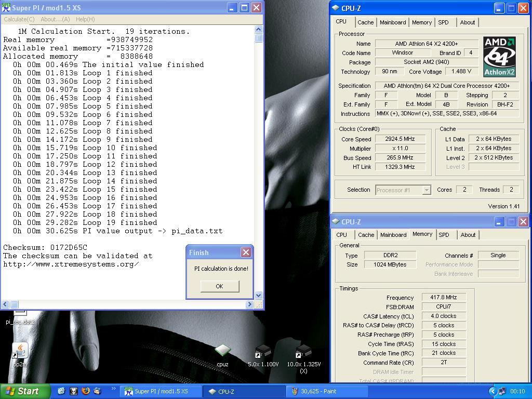Screen dimensions: 532x399
Task: Click Super PI horizontal scroll-right arrow
Action: [250, 304]
